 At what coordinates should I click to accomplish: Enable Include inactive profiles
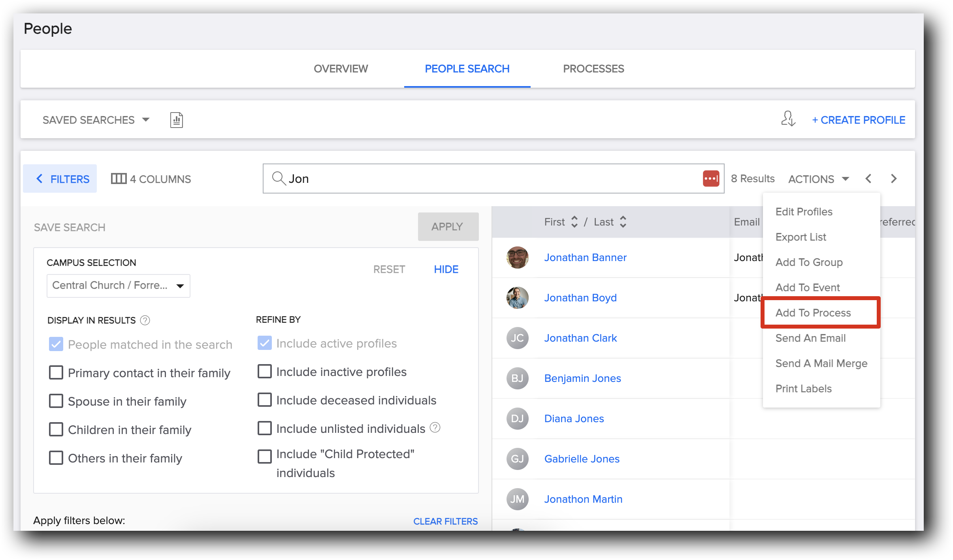click(265, 371)
